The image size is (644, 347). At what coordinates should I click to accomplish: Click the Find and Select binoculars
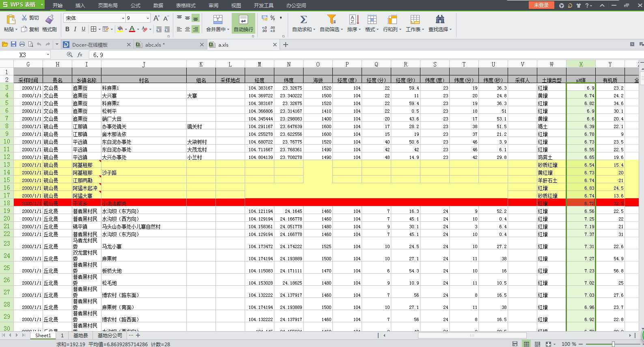440,19
